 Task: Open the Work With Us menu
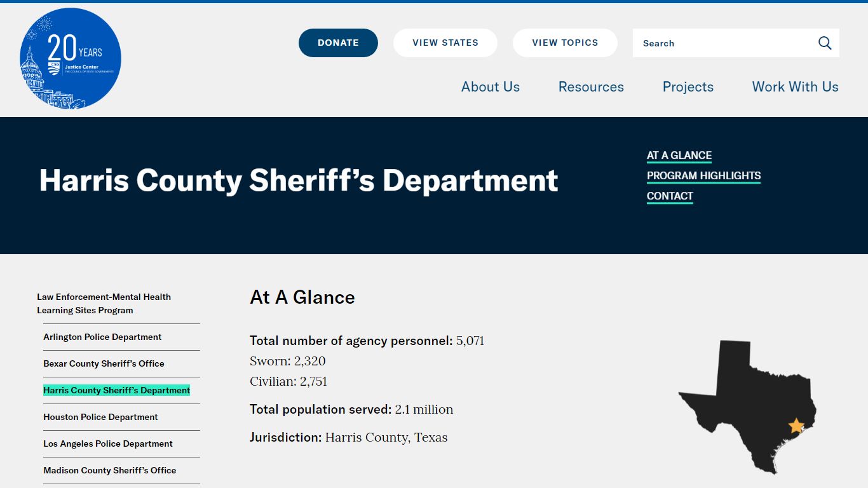[796, 87]
